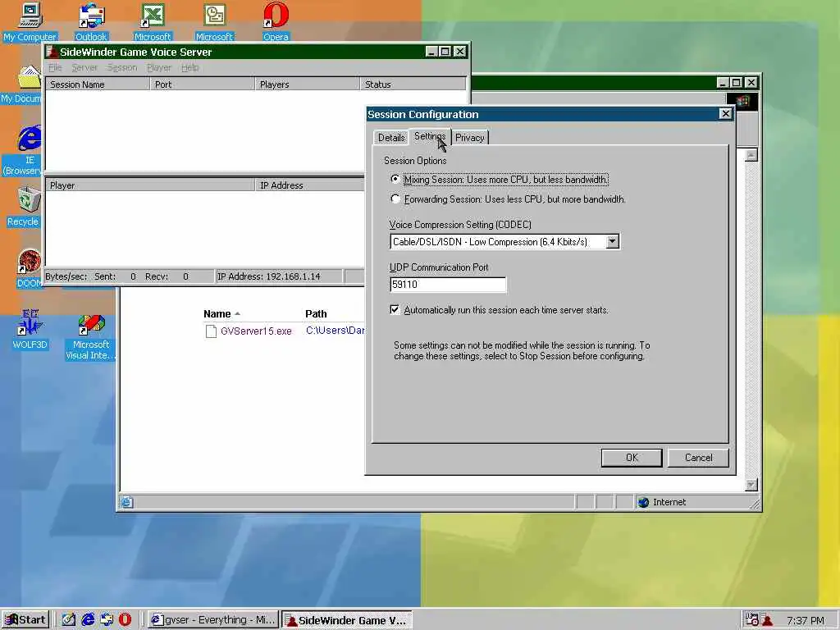Click the file icon beside GVServer15.exe
This screenshot has height=630, width=840.
click(211, 331)
